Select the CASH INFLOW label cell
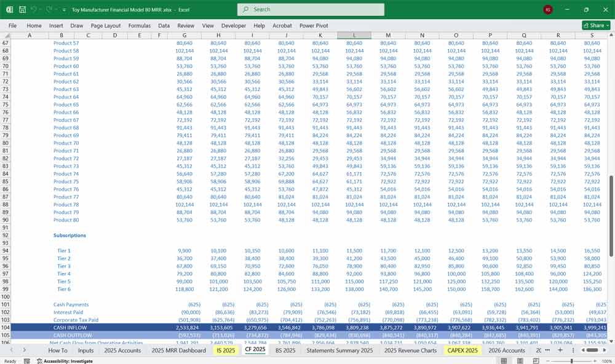The width and height of the screenshot is (615, 364). [70, 328]
